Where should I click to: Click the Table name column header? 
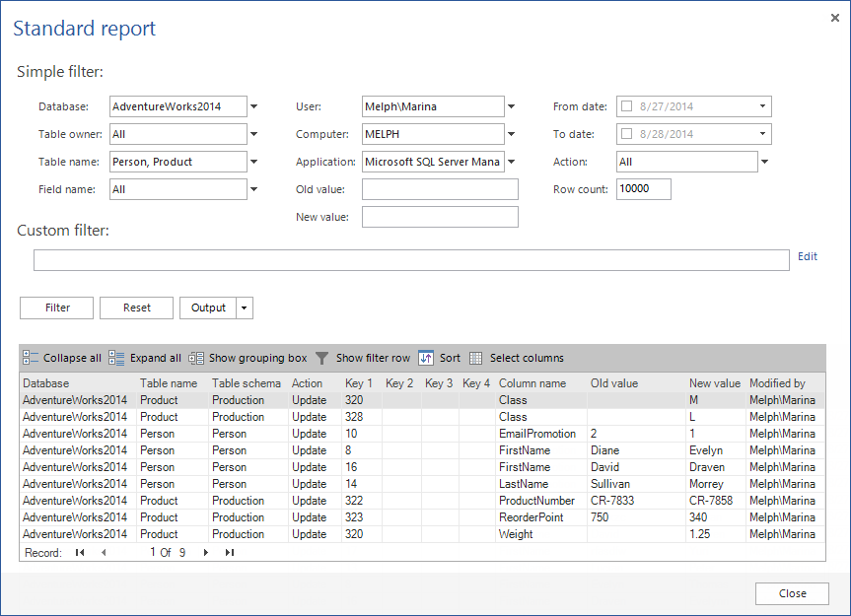pyautogui.click(x=173, y=383)
